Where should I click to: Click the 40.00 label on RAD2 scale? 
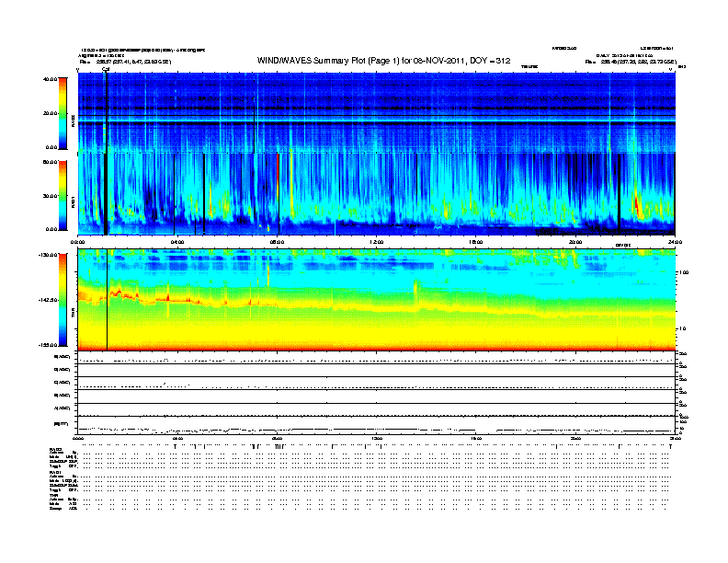point(50,79)
